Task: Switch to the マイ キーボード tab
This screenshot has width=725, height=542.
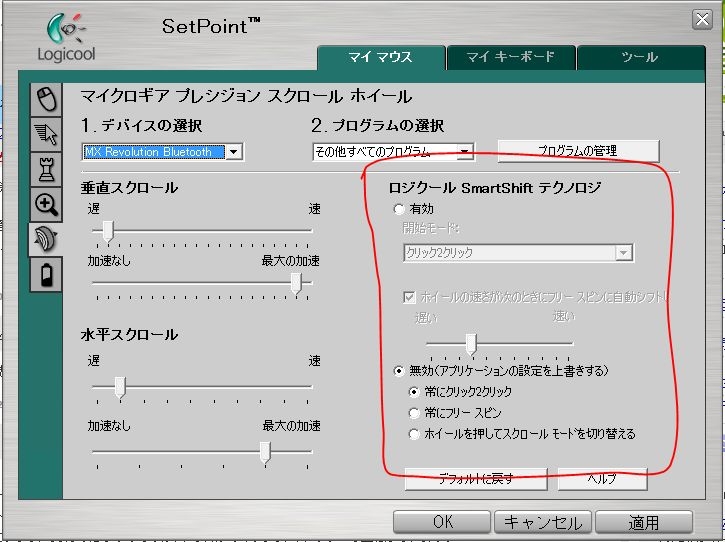Action: tap(510, 57)
